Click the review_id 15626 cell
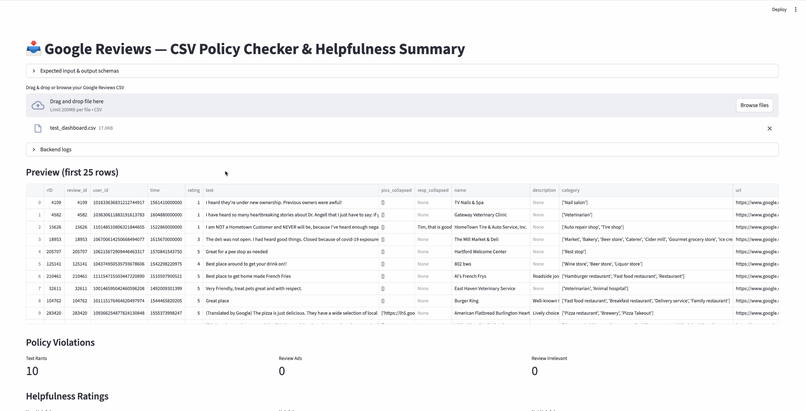The height and width of the screenshot is (411, 806). [x=77, y=227]
